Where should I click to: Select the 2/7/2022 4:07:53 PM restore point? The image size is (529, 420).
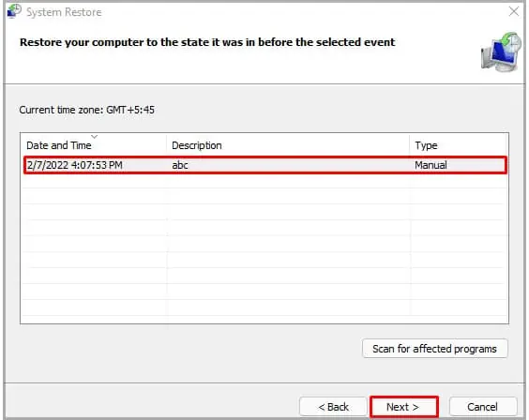click(265, 165)
